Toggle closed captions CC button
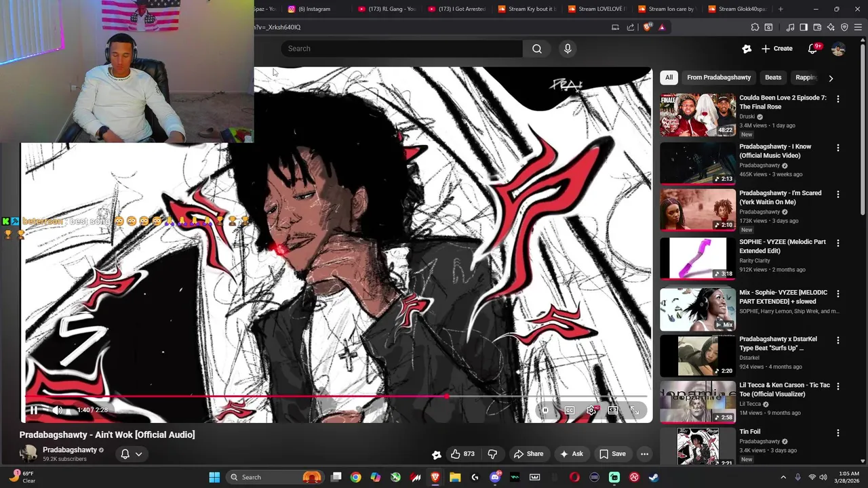This screenshot has width=868, height=488. (570, 410)
